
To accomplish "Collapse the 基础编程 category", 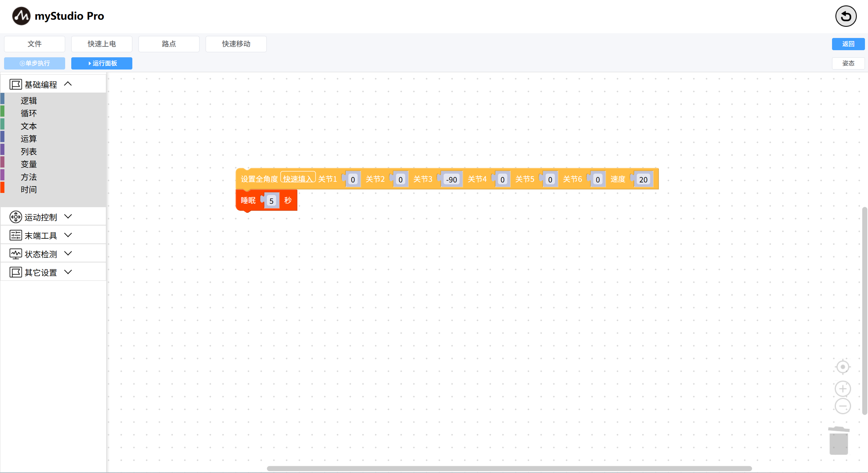I will (x=68, y=84).
